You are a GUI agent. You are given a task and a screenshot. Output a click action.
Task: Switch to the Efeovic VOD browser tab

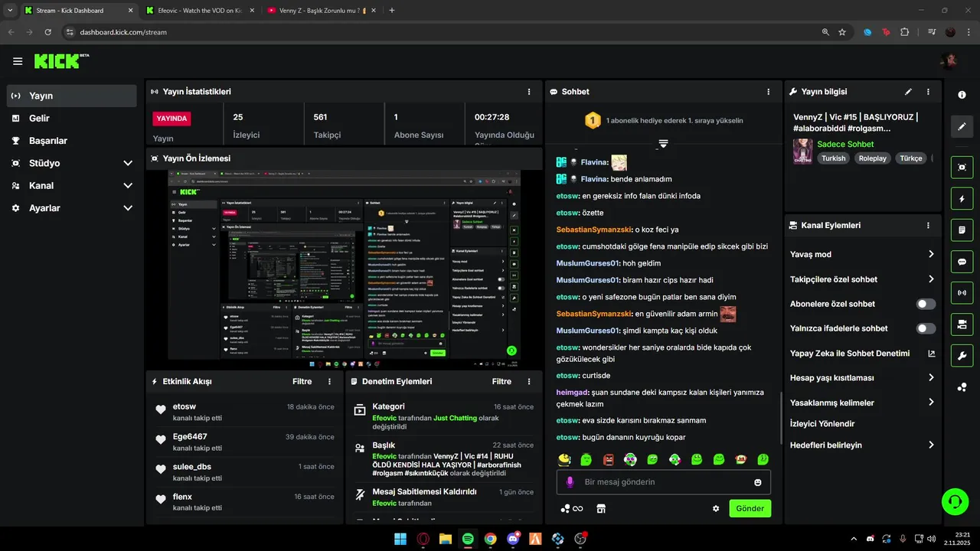tap(199, 11)
